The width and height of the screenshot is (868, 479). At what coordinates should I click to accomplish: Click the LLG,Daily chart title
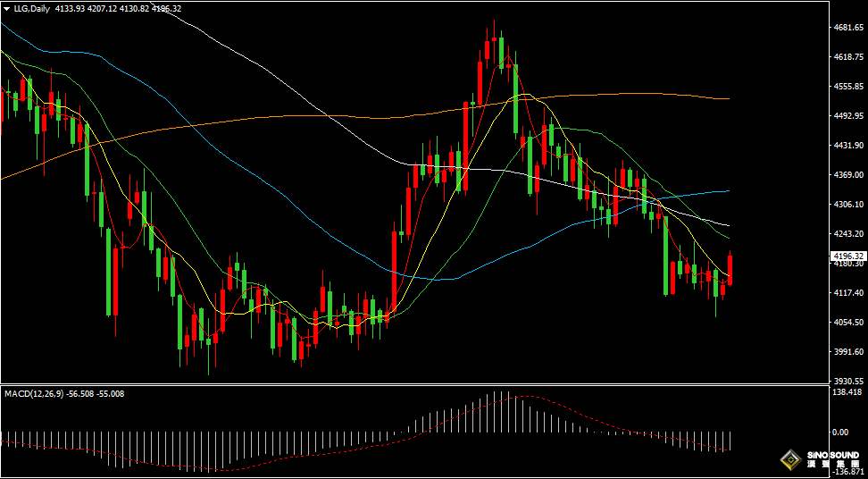tap(33, 8)
